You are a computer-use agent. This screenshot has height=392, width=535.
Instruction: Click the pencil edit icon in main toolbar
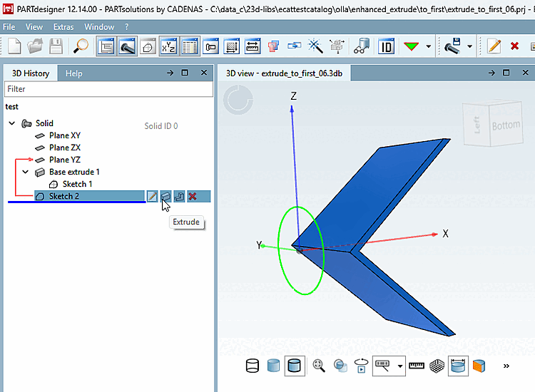point(494,46)
